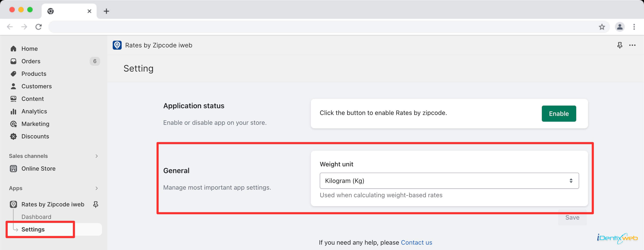Click the Orders inbox icon
This screenshot has height=250, width=644.
coord(13,61)
